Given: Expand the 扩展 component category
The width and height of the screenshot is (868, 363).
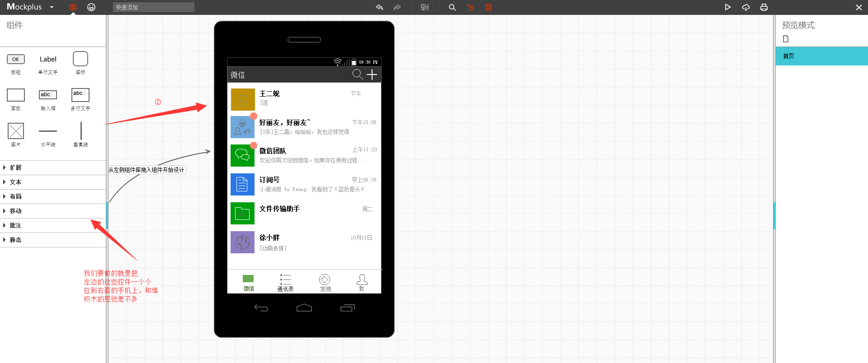Looking at the screenshot, I should [x=16, y=168].
